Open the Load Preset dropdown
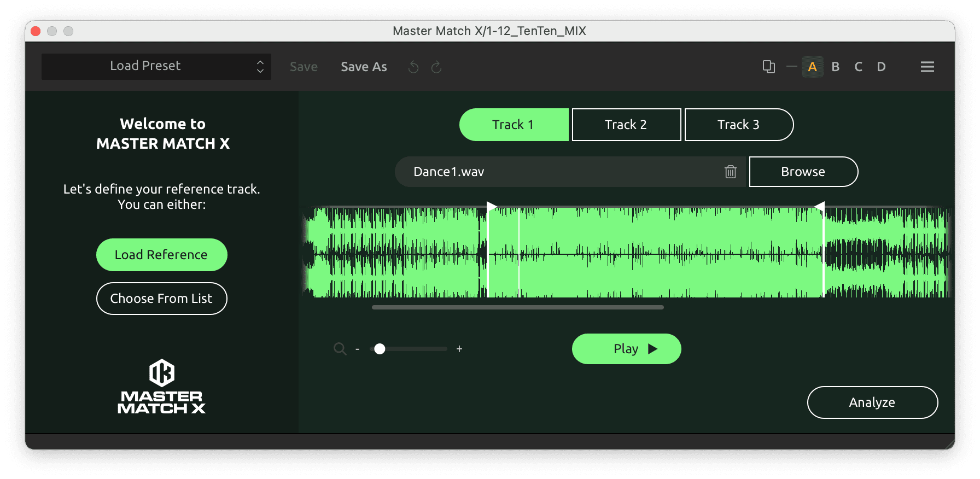This screenshot has height=479, width=980. [145, 66]
